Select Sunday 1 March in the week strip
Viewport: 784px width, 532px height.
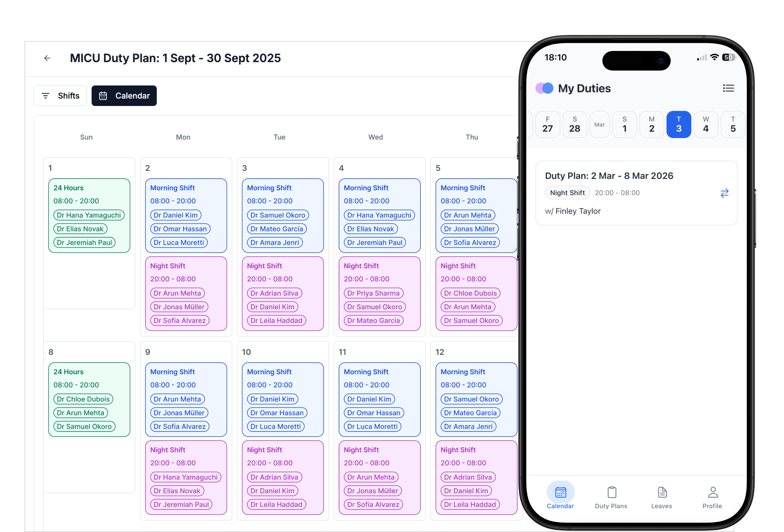pyautogui.click(x=625, y=124)
